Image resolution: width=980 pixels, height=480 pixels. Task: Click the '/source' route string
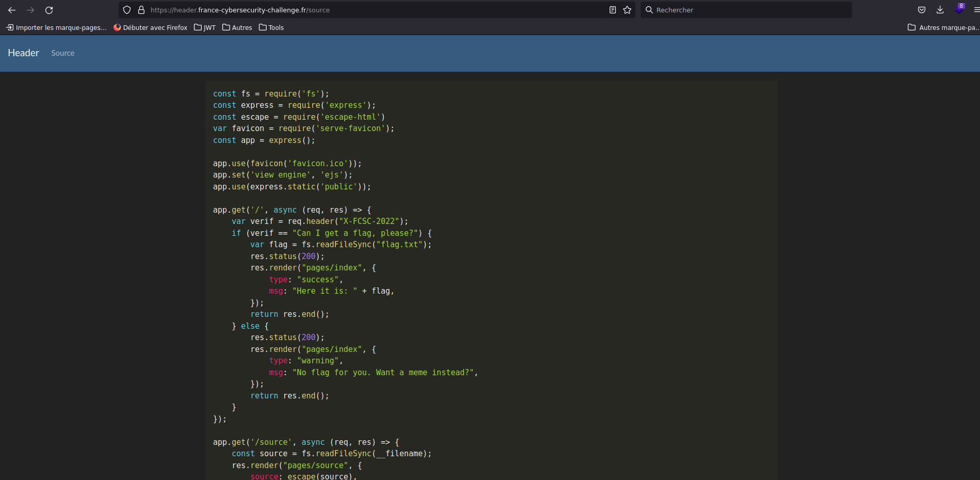(x=271, y=442)
